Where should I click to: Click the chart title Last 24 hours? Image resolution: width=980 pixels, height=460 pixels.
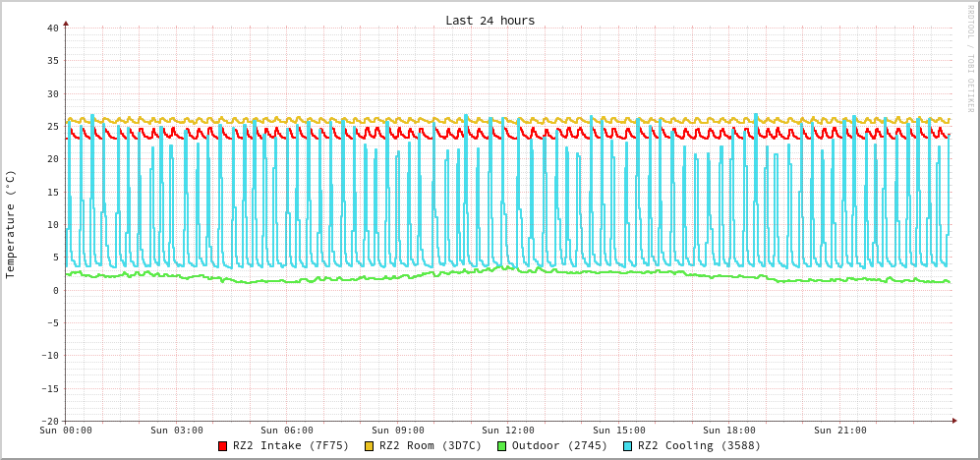pos(490,21)
